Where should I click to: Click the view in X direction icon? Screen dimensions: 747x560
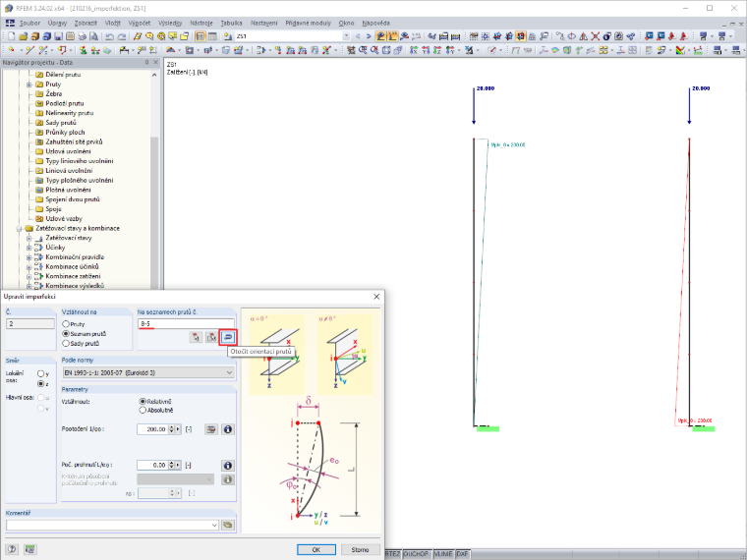[x=414, y=50]
